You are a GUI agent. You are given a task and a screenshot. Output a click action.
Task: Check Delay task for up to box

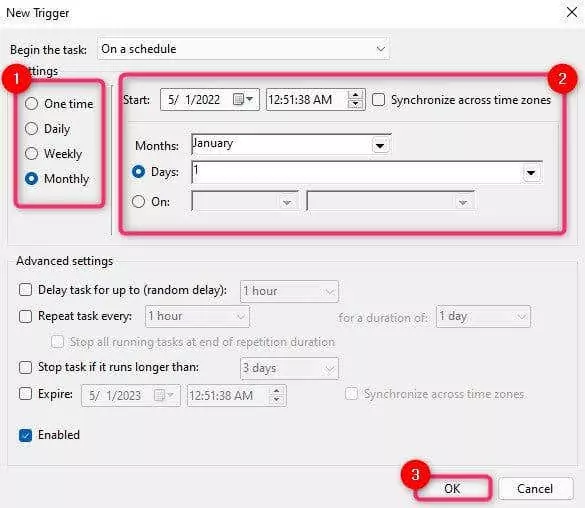(25, 289)
